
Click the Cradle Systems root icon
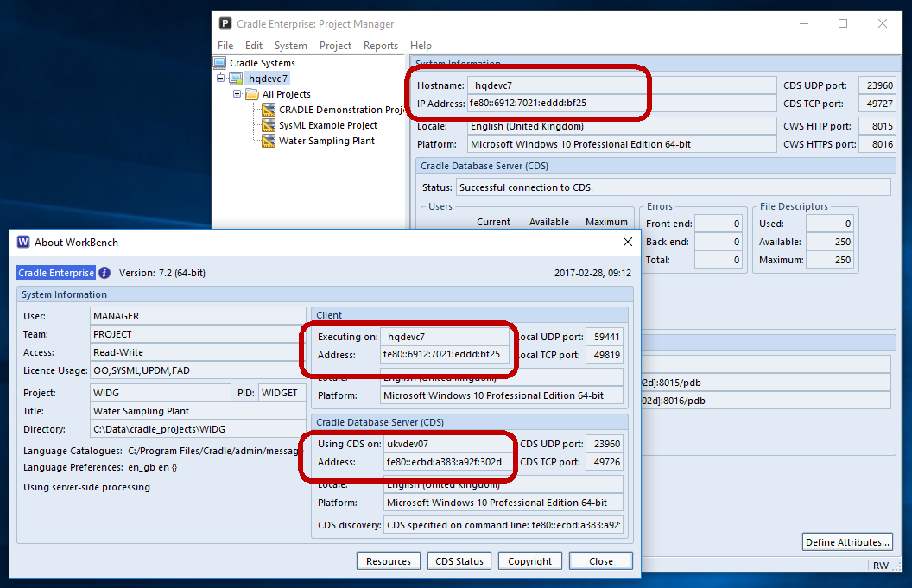click(x=219, y=63)
